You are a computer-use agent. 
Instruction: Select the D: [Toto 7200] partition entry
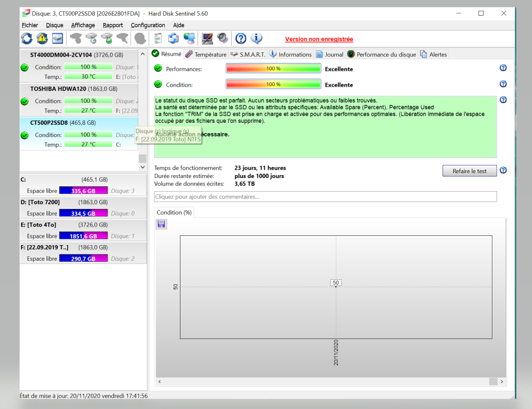pos(83,208)
